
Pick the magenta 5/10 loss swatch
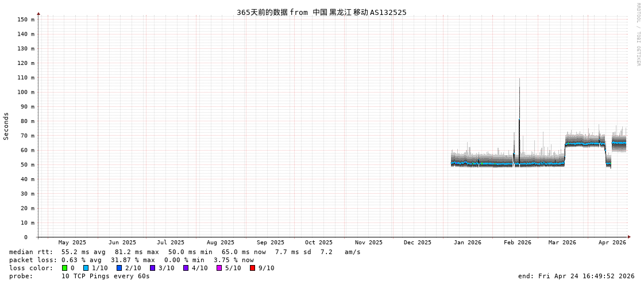pos(219,268)
